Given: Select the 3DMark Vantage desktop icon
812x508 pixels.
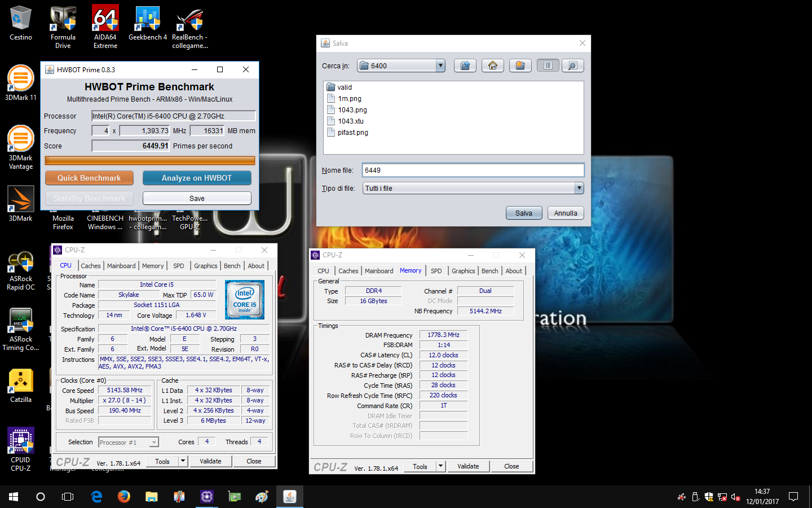Looking at the screenshot, I should 21,147.
